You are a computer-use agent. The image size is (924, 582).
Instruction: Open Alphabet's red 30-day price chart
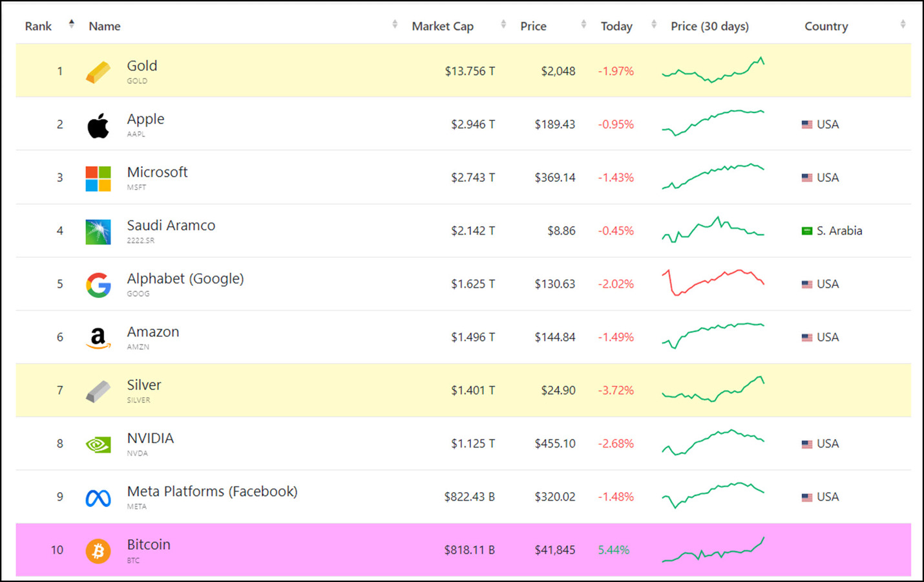[x=713, y=283]
